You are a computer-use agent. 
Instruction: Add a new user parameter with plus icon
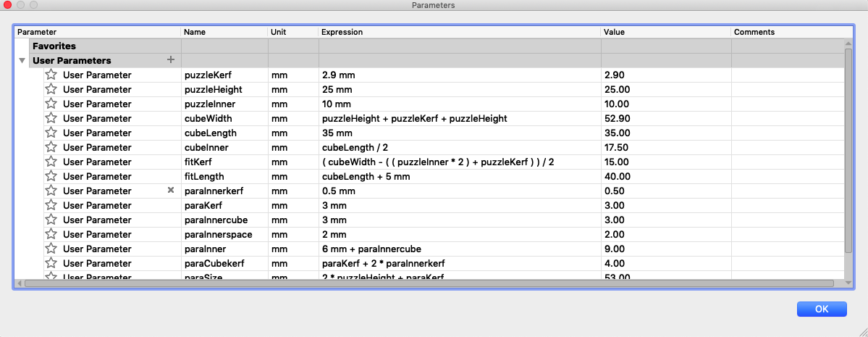pos(171,60)
